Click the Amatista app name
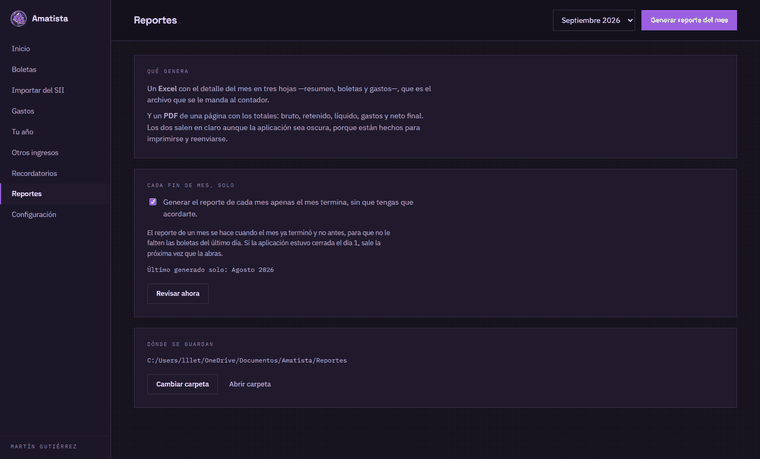Viewport: 760px width, 459px height. click(50, 18)
